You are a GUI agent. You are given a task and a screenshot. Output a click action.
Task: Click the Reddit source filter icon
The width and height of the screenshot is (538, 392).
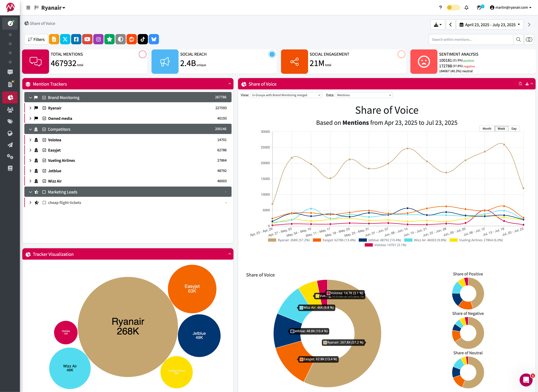point(132,39)
